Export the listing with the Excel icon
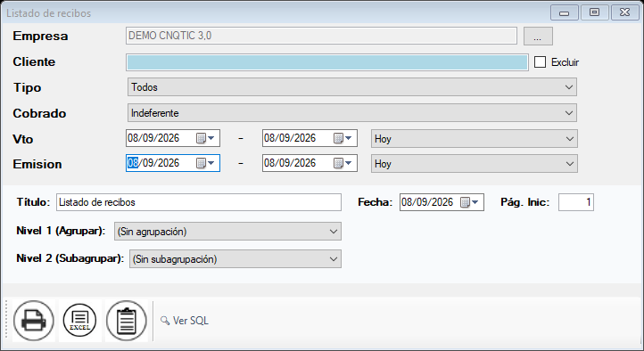The height and width of the screenshot is (351, 644). tap(80, 321)
